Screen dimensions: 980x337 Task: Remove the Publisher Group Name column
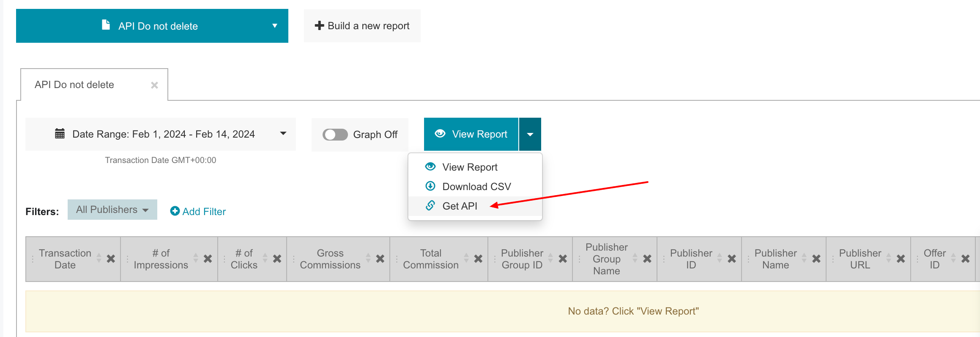[647, 259]
